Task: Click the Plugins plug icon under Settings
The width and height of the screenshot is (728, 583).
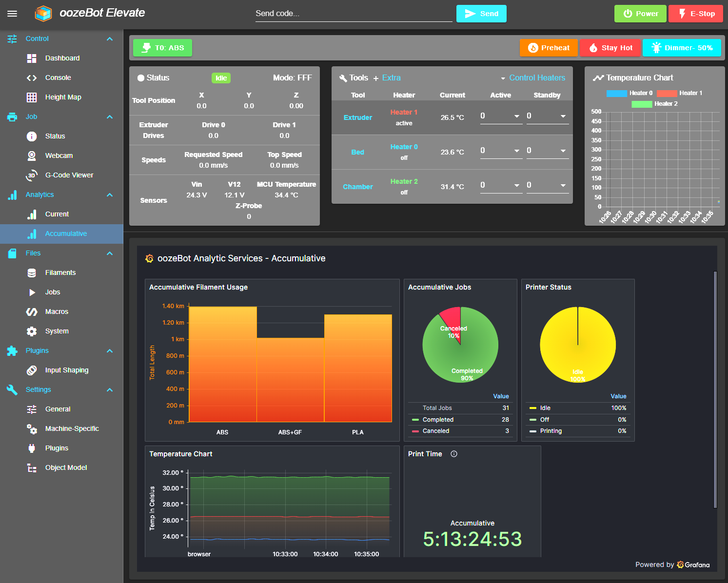Action: [x=32, y=448]
